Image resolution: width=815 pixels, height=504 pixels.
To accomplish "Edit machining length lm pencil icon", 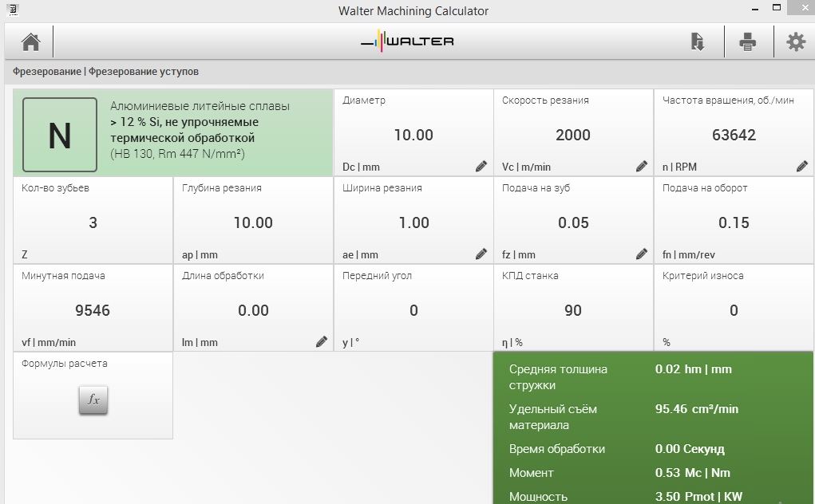I will click(321, 341).
